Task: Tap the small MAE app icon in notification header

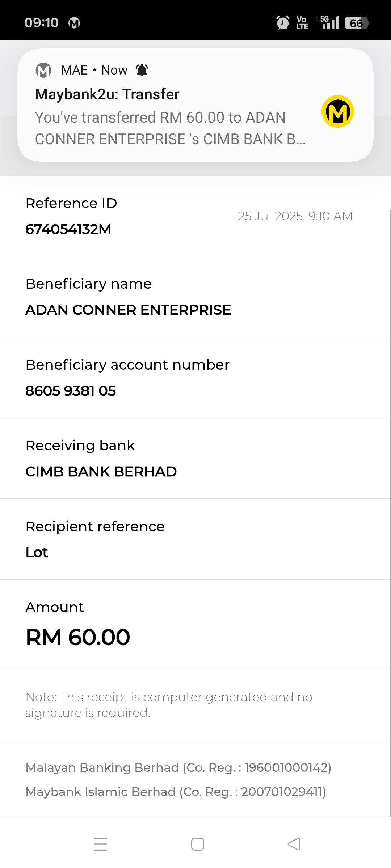Action: [43, 70]
